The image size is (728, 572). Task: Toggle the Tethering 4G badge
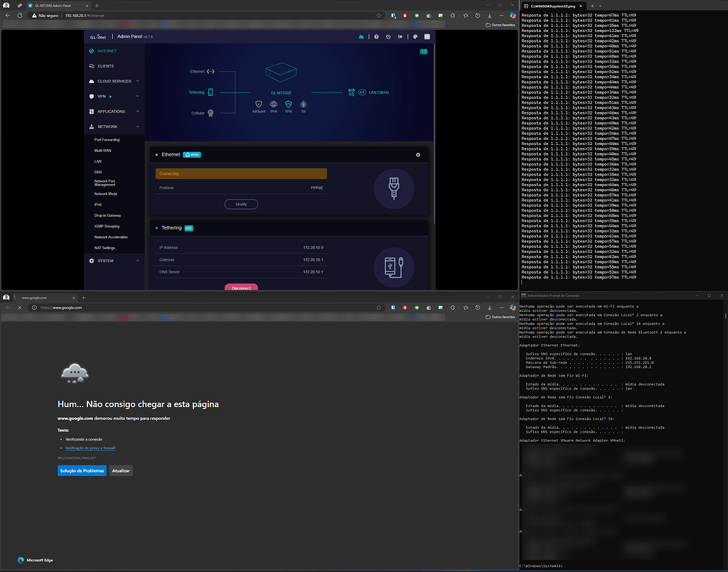pos(188,228)
